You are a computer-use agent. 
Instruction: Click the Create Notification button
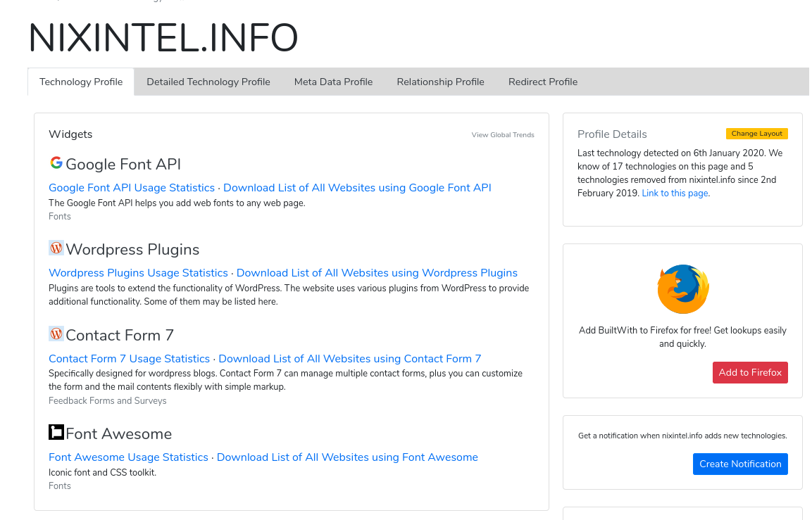click(x=740, y=464)
